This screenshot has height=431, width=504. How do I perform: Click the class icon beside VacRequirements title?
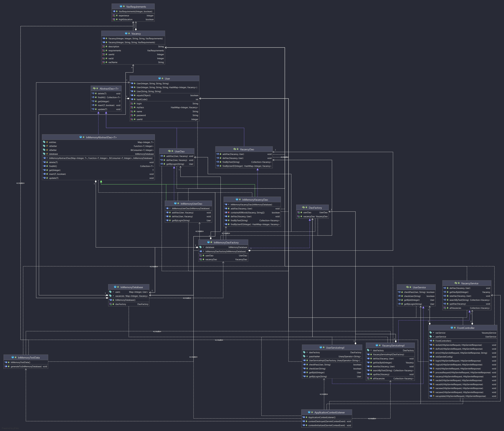pyautogui.click(x=121, y=6)
